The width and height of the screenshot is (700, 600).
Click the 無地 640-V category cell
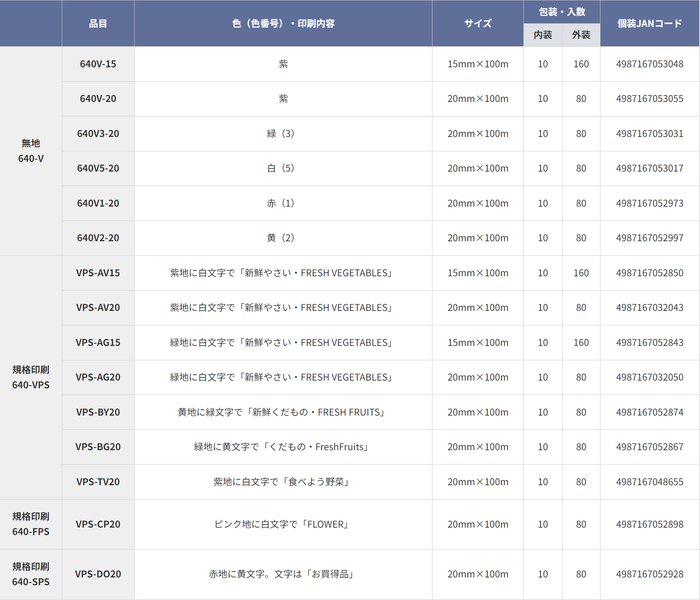(x=31, y=151)
